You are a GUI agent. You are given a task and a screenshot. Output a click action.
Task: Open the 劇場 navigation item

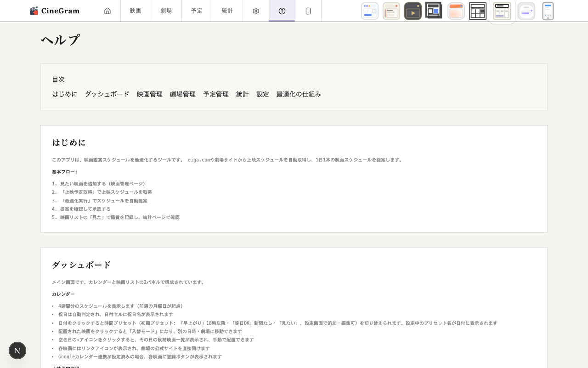point(166,11)
